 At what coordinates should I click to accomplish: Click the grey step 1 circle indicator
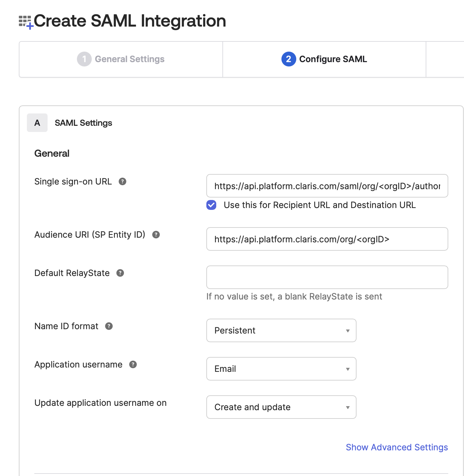[x=84, y=59]
